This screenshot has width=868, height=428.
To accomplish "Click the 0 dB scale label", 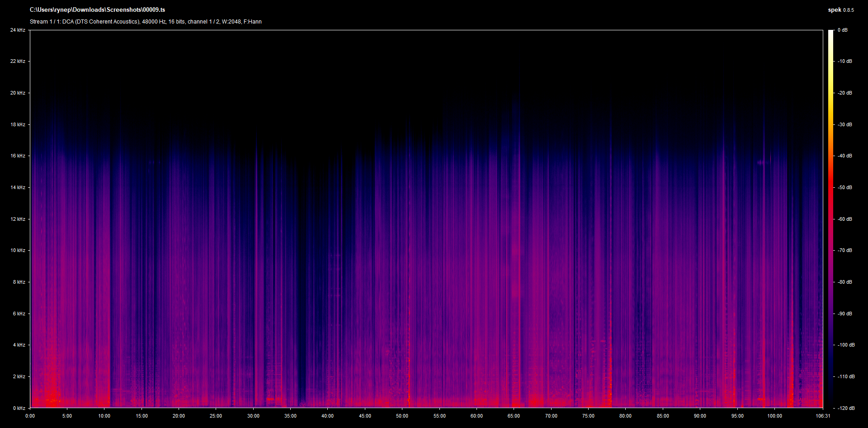I will pyautogui.click(x=843, y=30).
